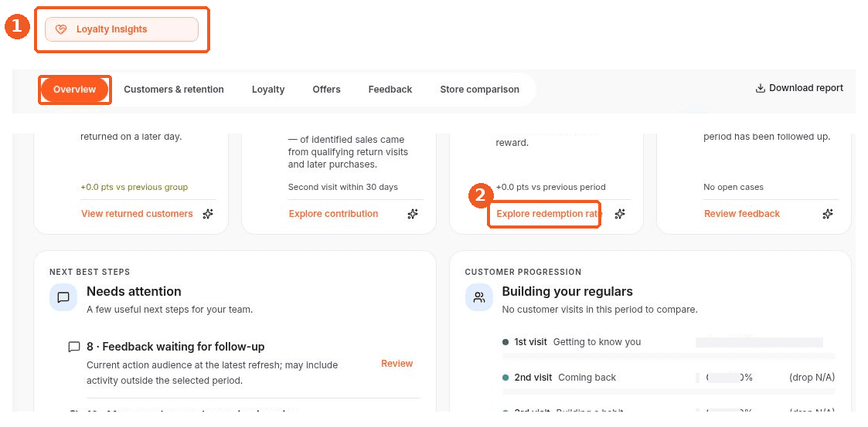Select the 2nd visit Coming back row

pos(669,383)
